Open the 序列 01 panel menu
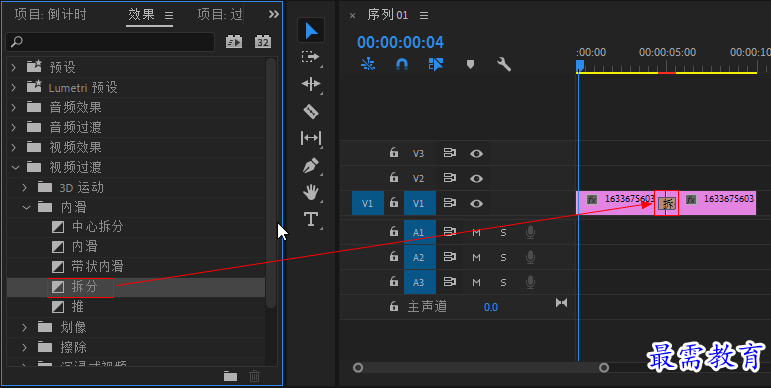 pyautogui.click(x=424, y=16)
